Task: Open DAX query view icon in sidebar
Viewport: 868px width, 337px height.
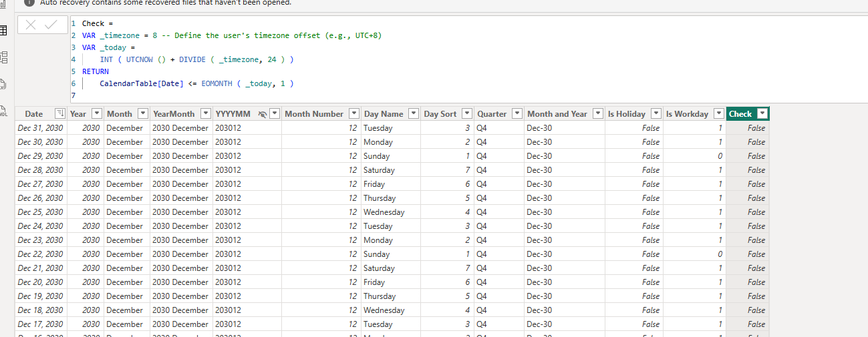Action: point(3,84)
